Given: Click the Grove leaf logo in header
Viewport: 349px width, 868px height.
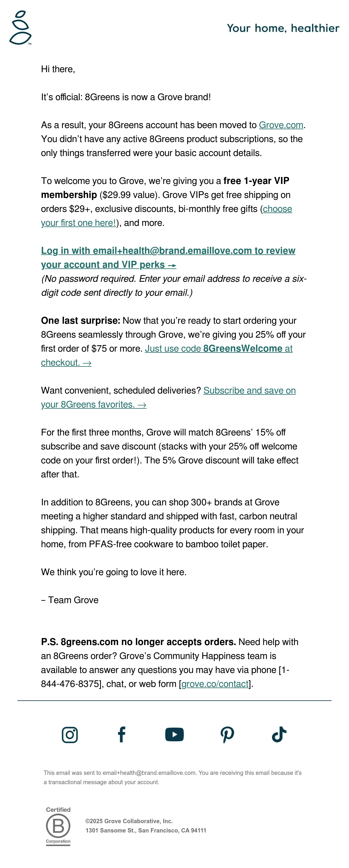Looking at the screenshot, I should point(21,28).
